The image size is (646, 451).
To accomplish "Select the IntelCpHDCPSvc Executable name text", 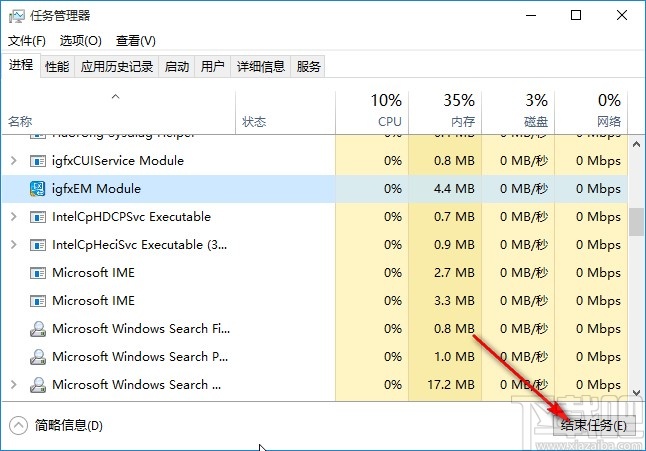I will [x=131, y=217].
